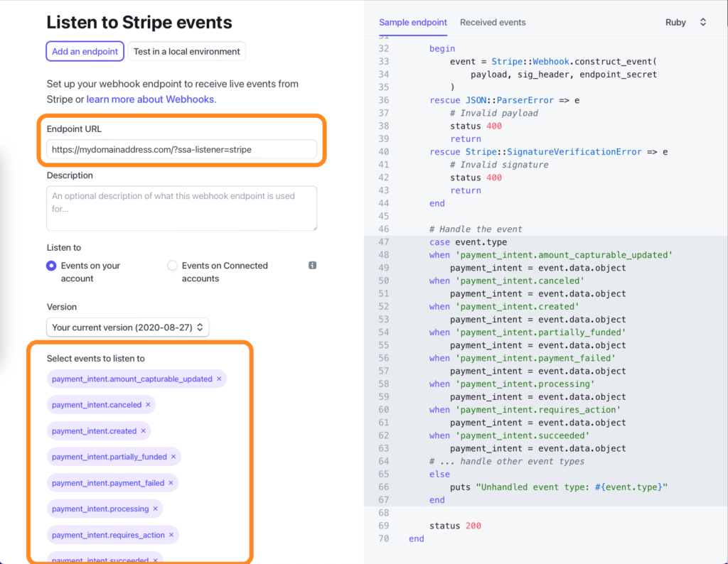This screenshot has width=728, height=564.
Task: Switch to the Received events tab
Action: pyautogui.click(x=493, y=22)
